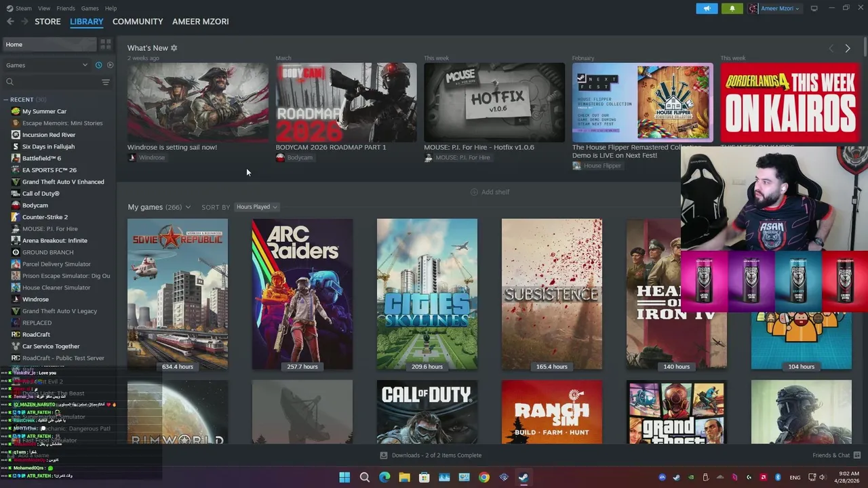
Task: Select Six Days in Fallujah in sidebar
Action: tap(48, 146)
